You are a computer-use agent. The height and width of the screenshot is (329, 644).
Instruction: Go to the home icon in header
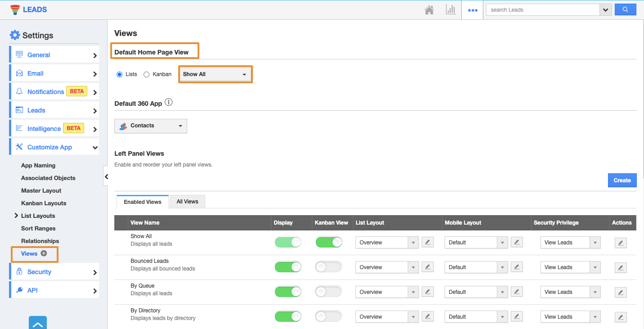429,10
